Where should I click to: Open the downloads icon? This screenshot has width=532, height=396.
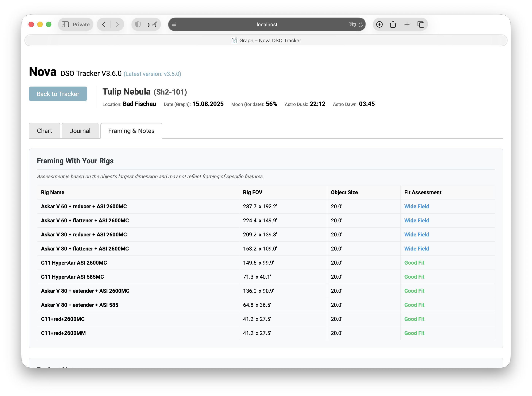click(379, 25)
